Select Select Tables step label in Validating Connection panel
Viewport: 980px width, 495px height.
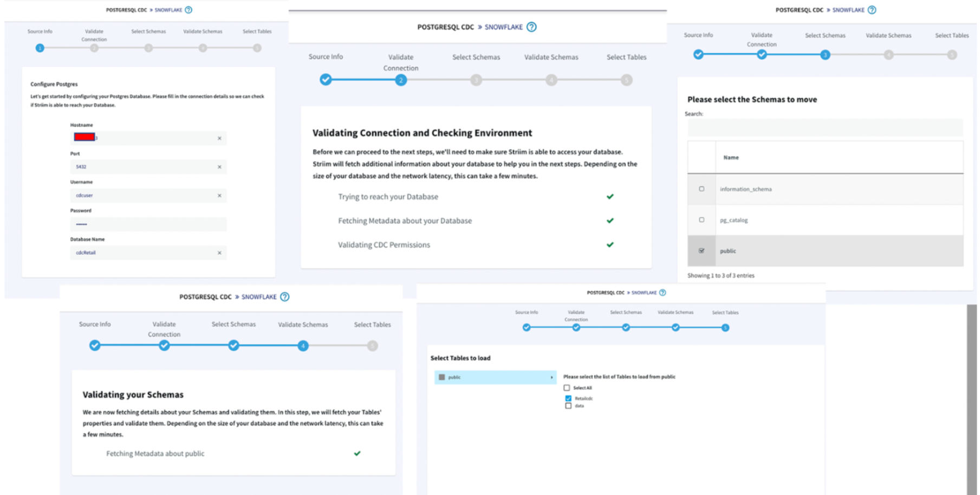click(626, 57)
